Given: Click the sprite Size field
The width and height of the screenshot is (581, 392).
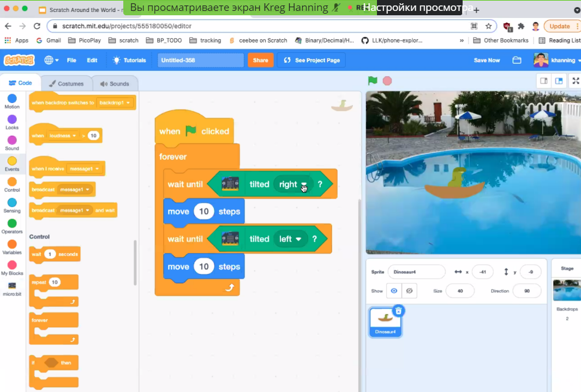Looking at the screenshot, I should (460, 291).
